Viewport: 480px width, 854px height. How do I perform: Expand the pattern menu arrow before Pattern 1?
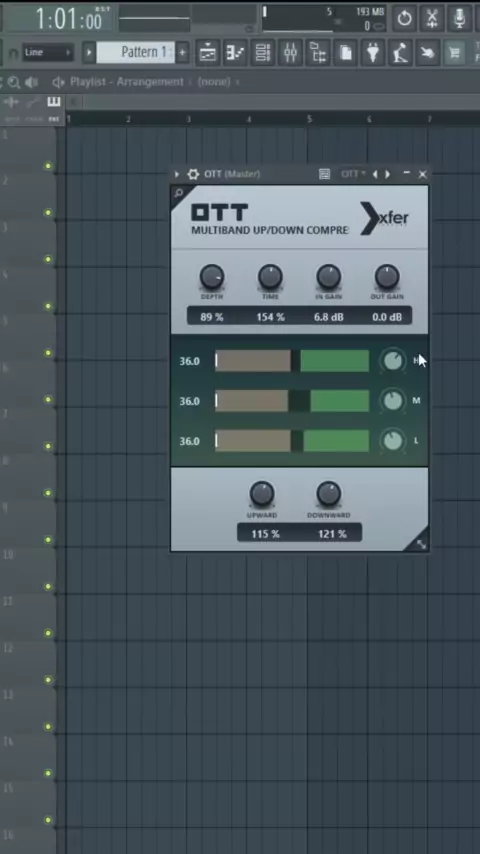(89, 53)
